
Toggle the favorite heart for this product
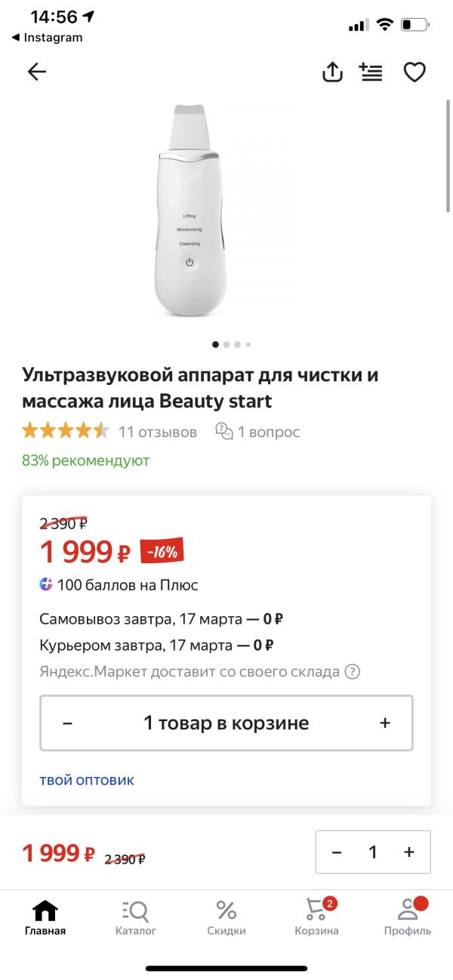[x=414, y=72]
